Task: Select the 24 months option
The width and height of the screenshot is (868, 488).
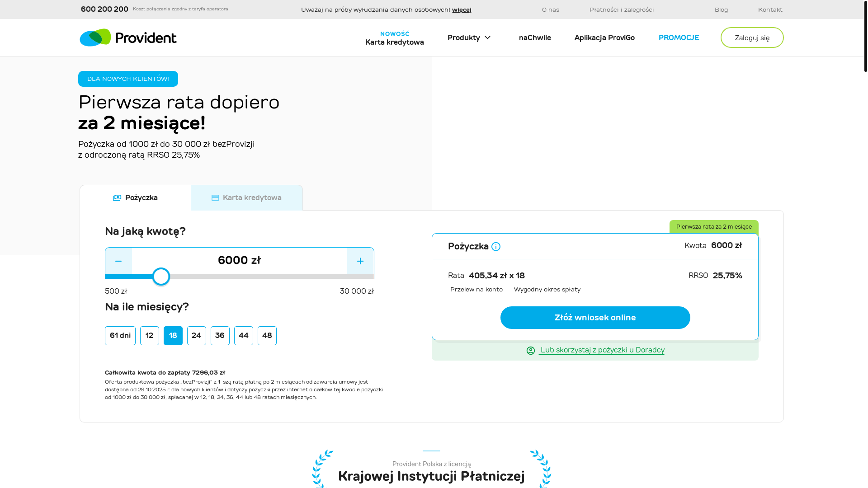Action: tap(197, 336)
